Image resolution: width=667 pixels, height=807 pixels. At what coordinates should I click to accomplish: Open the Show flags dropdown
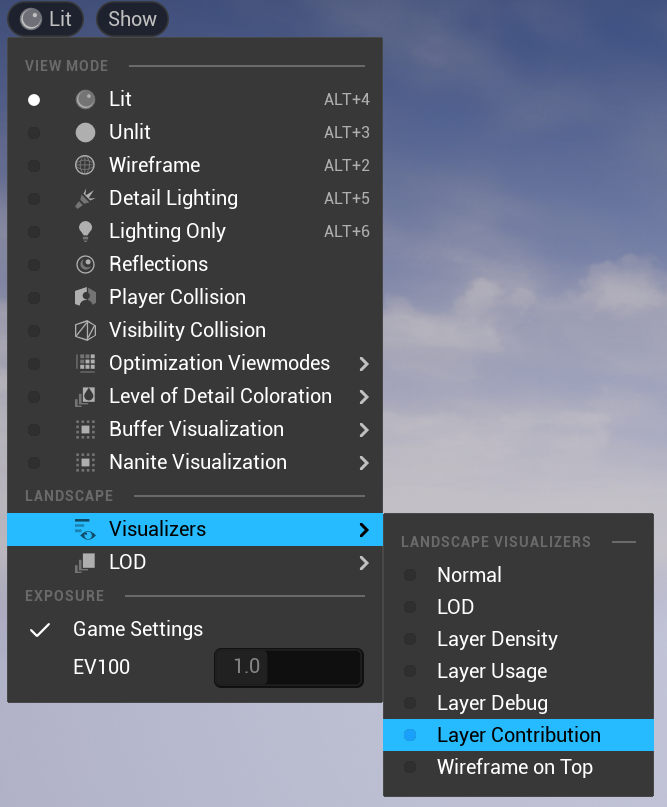coord(132,19)
